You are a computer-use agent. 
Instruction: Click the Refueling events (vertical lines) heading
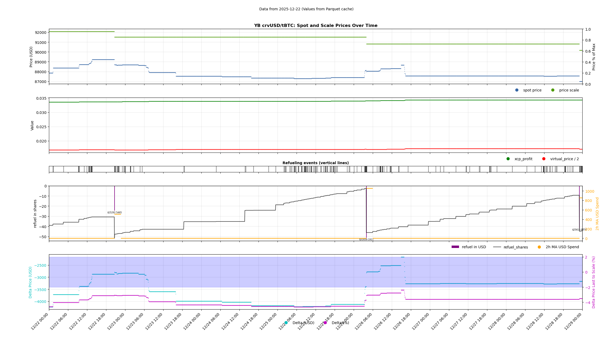[x=315, y=163]
